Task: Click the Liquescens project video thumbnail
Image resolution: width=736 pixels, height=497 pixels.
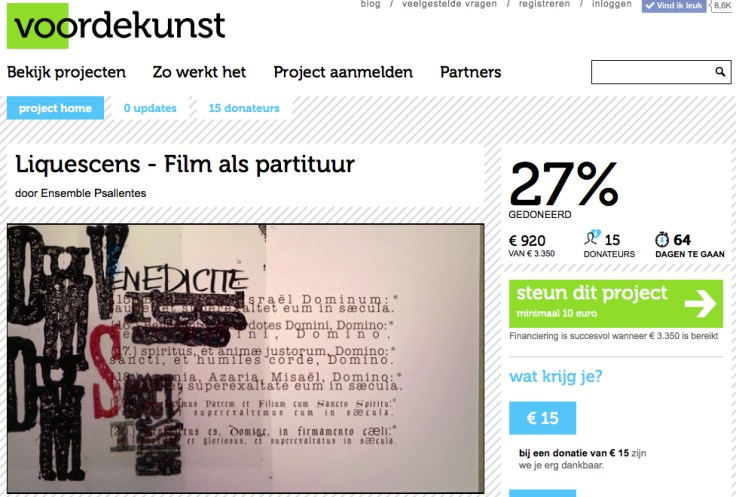Action: click(x=245, y=359)
